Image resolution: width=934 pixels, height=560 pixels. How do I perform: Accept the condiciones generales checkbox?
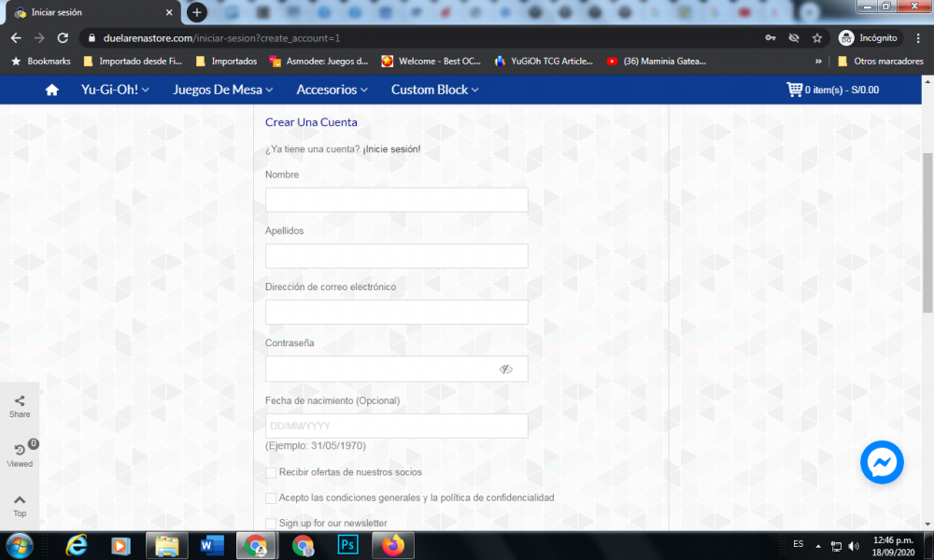[x=272, y=498]
